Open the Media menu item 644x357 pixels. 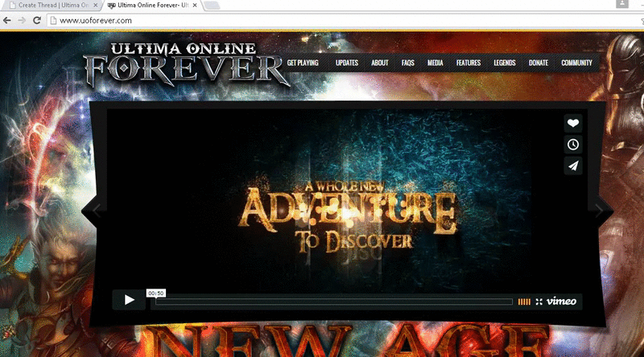click(435, 63)
